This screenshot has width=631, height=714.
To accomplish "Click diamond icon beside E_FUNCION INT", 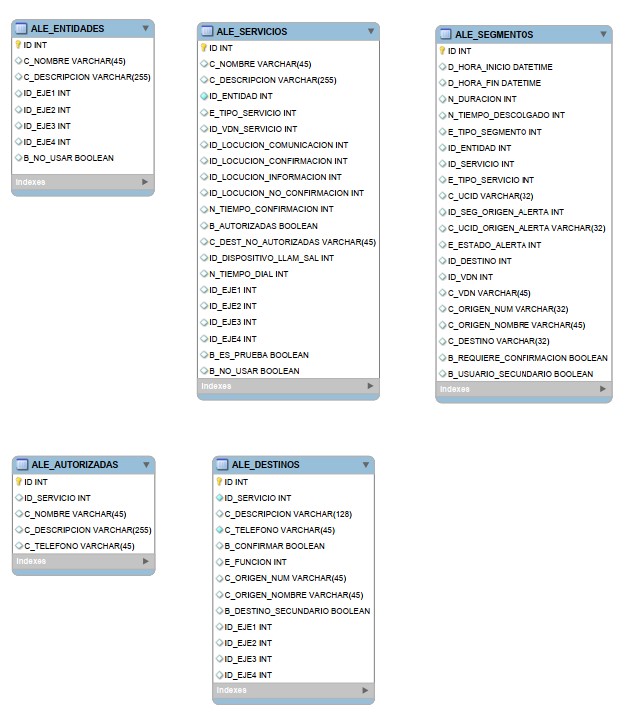I will (219, 562).
